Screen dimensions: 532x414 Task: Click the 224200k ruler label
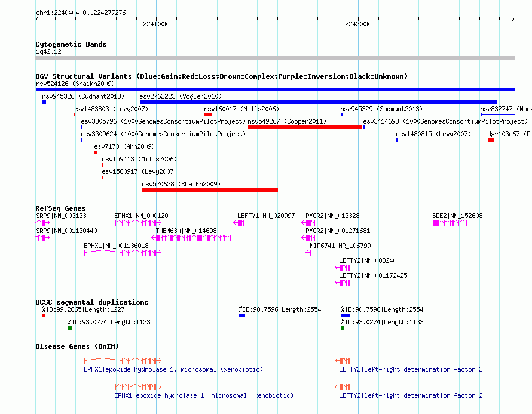tap(357, 24)
